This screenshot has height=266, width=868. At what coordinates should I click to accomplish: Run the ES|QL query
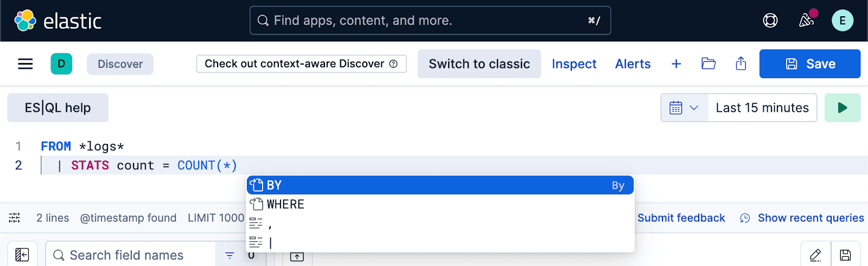tap(843, 107)
